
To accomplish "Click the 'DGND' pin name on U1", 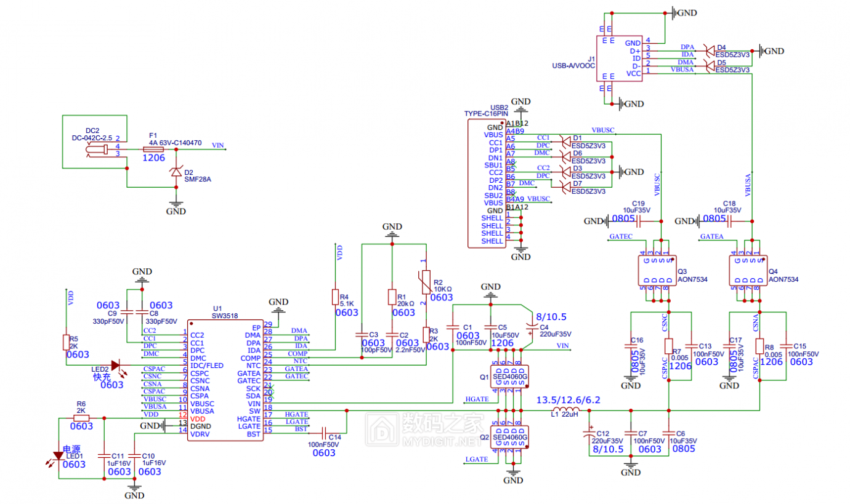I will 201,426.
